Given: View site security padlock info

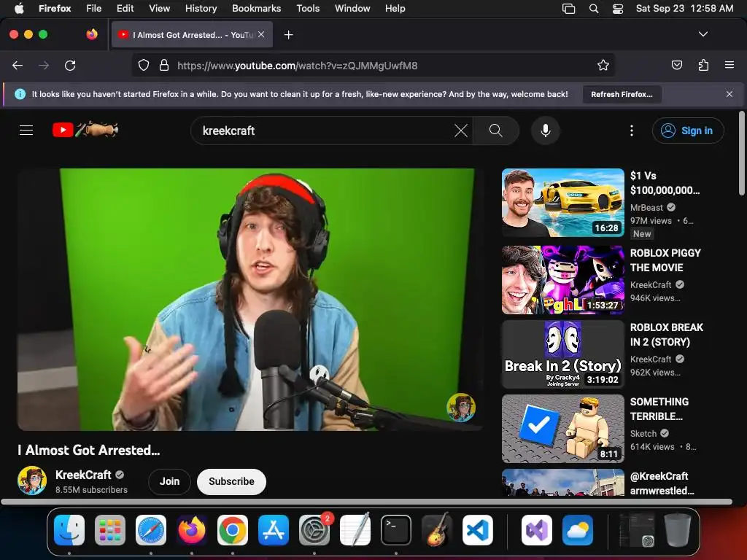Looking at the screenshot, I should pyautogui.click(x=164, y=65).
